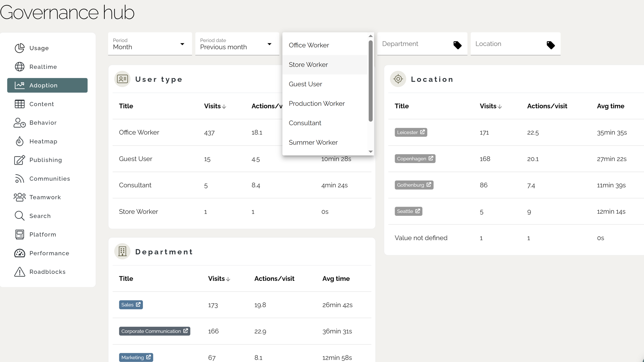Viewport: 644px width, 362px height.
Task: Click the Communities feed icon
Action: [x=20, y=179]
